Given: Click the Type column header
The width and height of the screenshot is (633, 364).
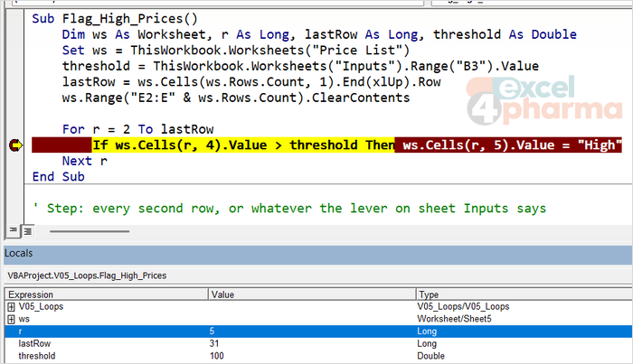Looking at the screenshot, I should tap(524, 294).
